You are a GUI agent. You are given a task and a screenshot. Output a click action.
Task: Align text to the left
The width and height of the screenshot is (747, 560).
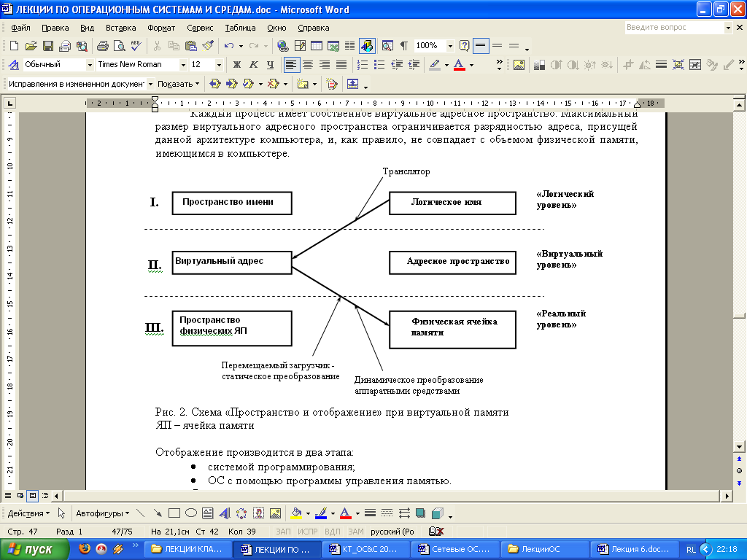(291, 65)
